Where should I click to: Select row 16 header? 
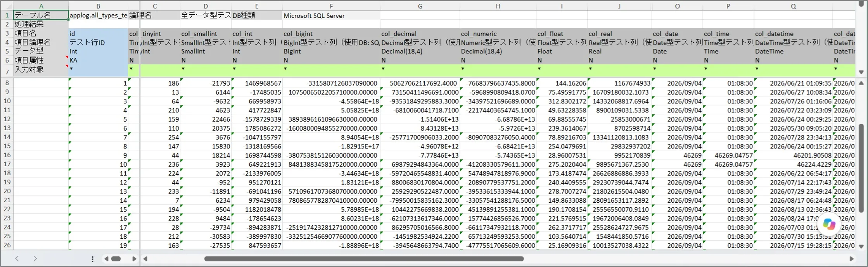click(x=7, y=155)
